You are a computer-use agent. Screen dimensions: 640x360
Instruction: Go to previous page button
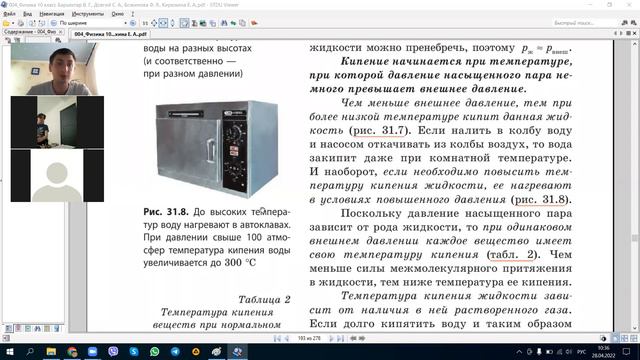click(x=287, y=338)
